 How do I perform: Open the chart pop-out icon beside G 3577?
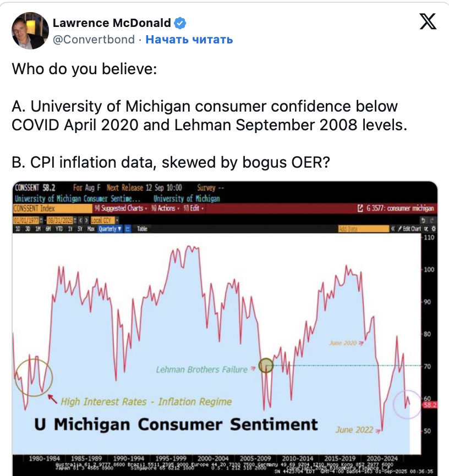point(360,208)
